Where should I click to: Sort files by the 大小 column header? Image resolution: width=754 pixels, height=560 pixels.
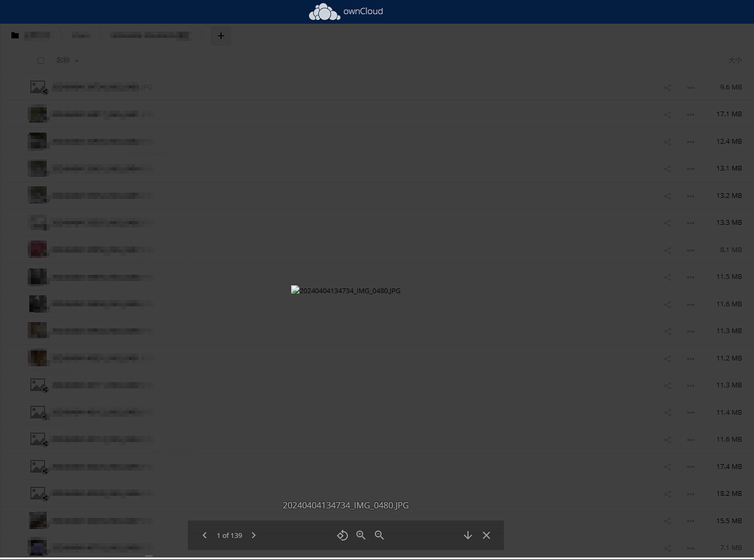[735, 60]
